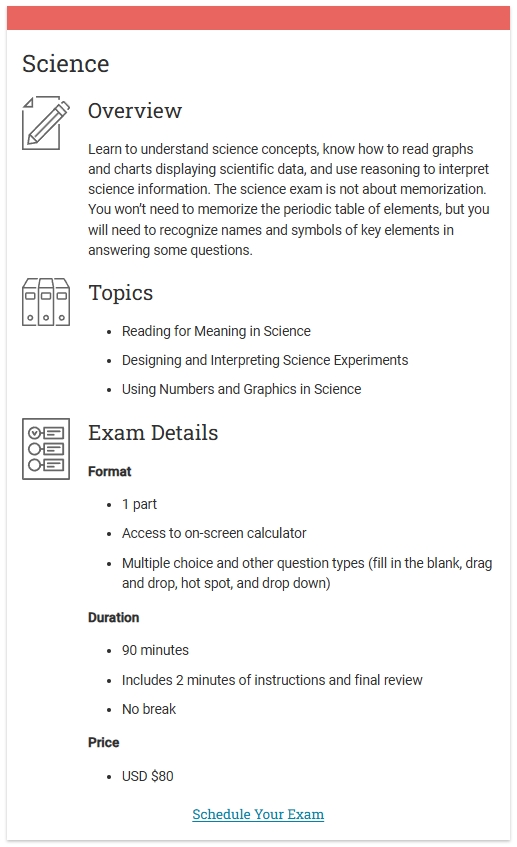Image resolution: width=517 pixels, height=847 pixels.
Task: Click the checklist icon beside Exam Details
Action: point(46,448)
